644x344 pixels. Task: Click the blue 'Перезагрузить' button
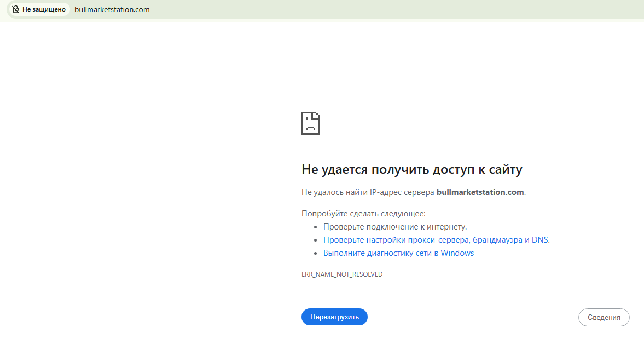coord(334,317)
